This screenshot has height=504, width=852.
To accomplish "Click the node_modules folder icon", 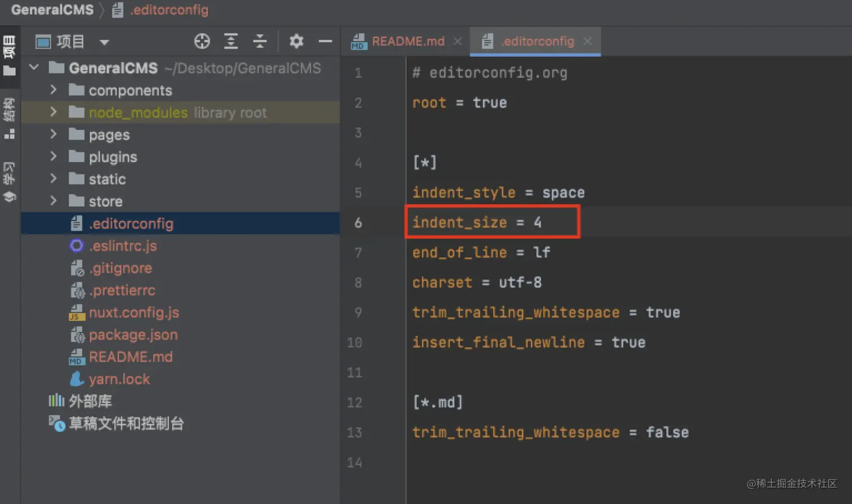I will pyautogui.click(x=77, y=112).
